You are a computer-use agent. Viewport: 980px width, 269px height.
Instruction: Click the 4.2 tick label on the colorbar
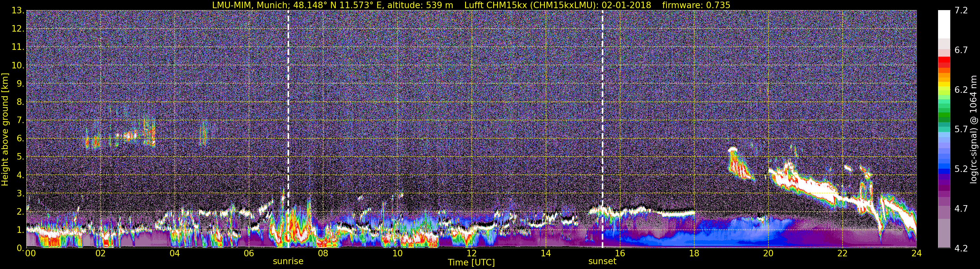(961, 248)
